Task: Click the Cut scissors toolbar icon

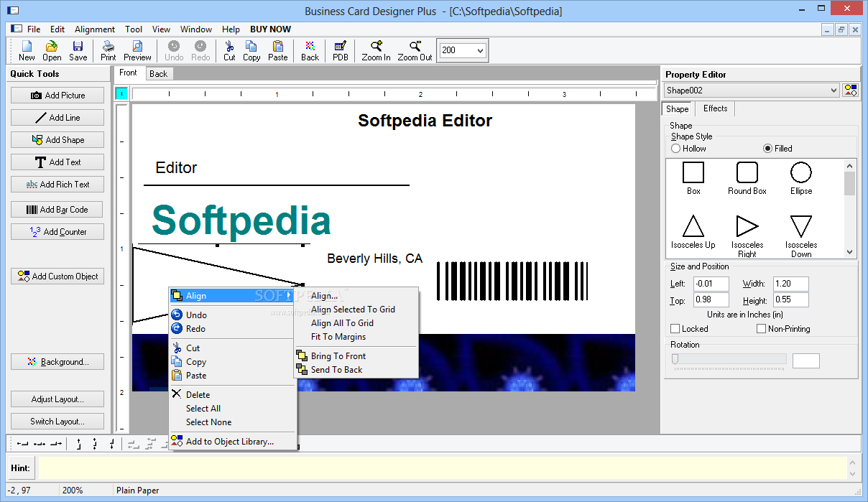Action: click(x=229, y=51)
